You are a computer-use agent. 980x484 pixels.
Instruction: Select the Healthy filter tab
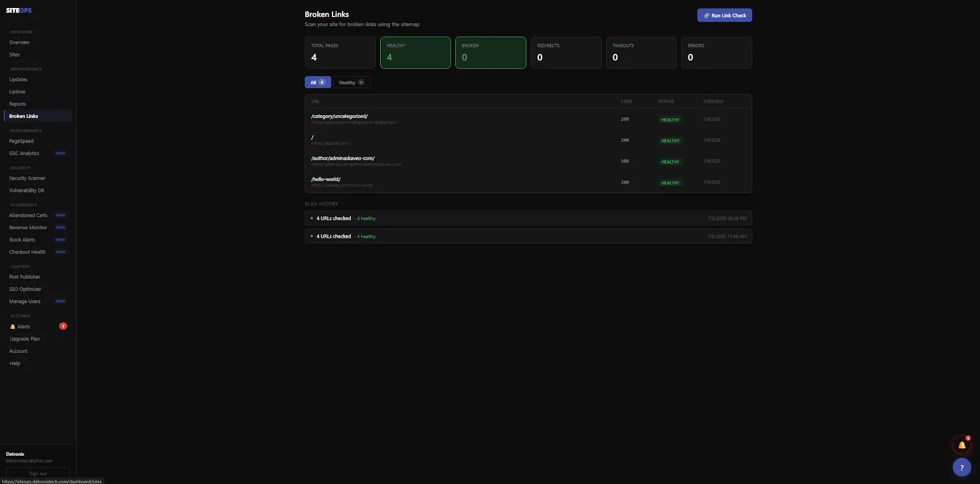tap(352, 82)
